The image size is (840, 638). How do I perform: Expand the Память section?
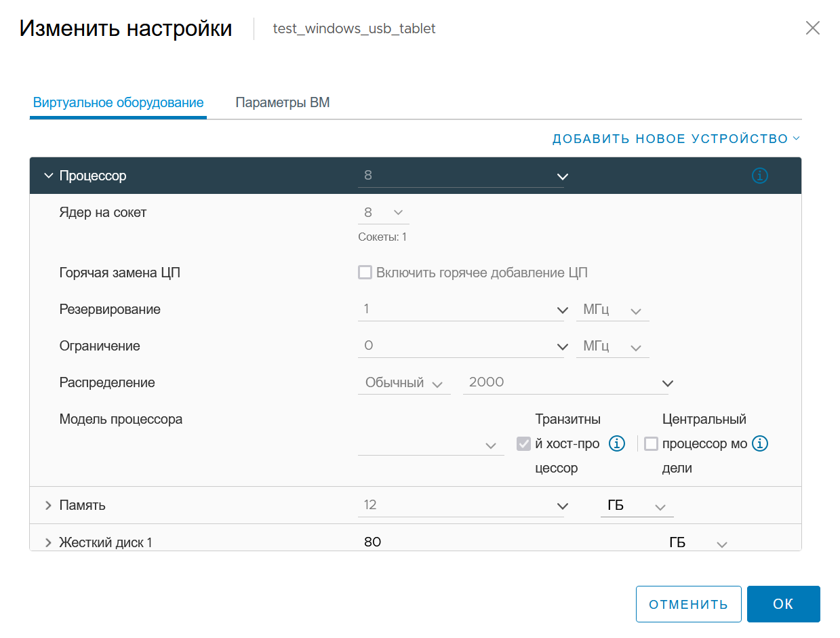48,505
